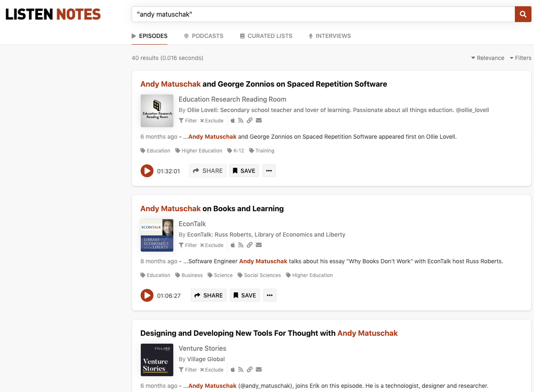Filter by Education Research Reading Room podcast
Screen dimensions: 534x392
(188, 121)
